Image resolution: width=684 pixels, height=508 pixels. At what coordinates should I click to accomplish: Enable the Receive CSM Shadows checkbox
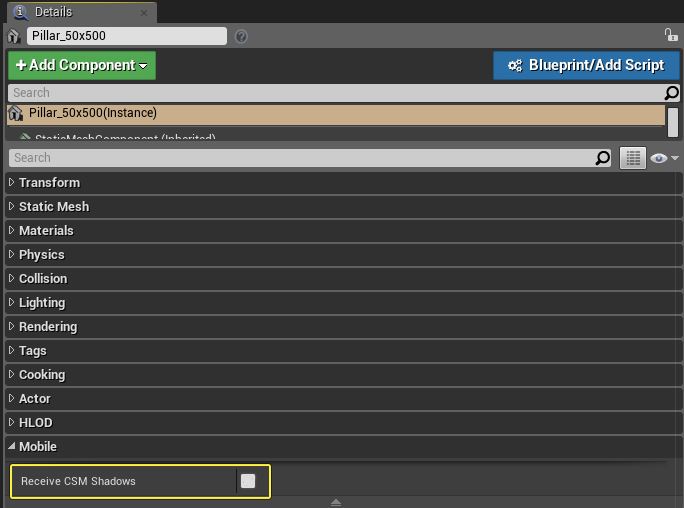pyautogui.click(x=248, y=481)
